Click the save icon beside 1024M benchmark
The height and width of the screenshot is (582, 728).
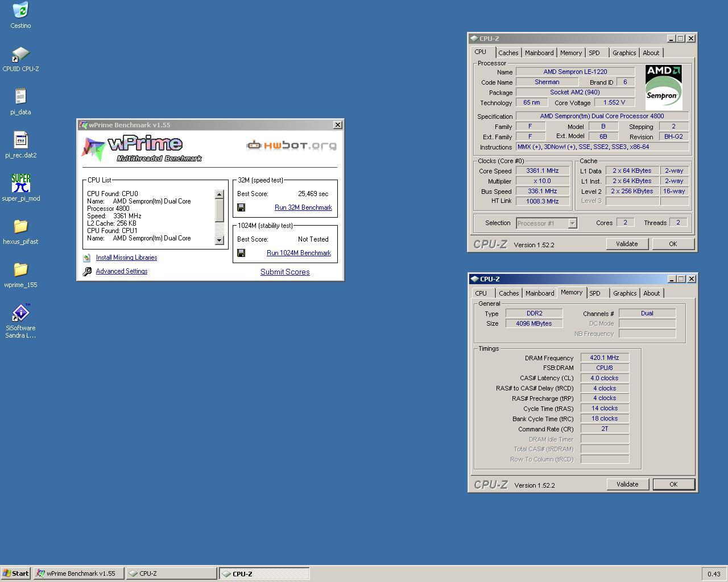click(241, 253)
